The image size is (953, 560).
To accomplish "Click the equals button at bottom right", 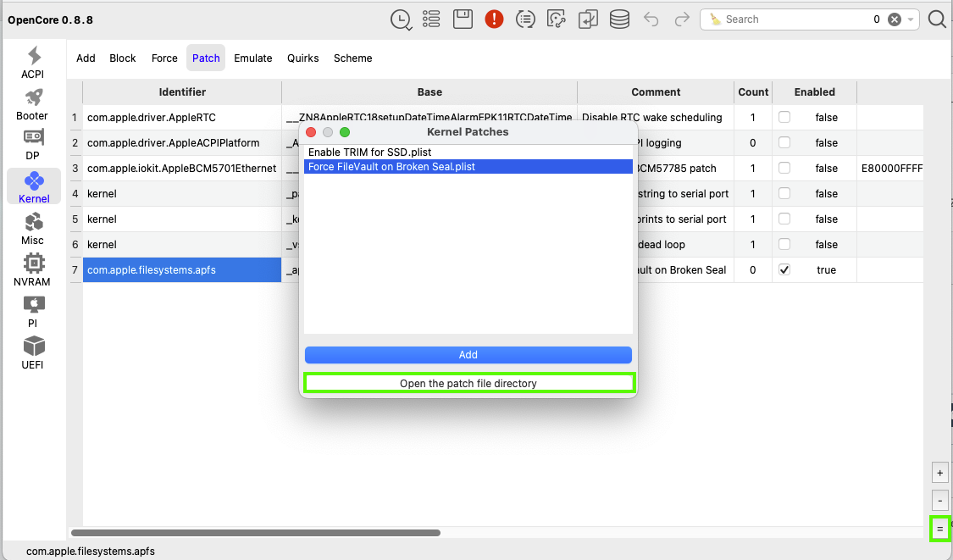I will (939, 529).
